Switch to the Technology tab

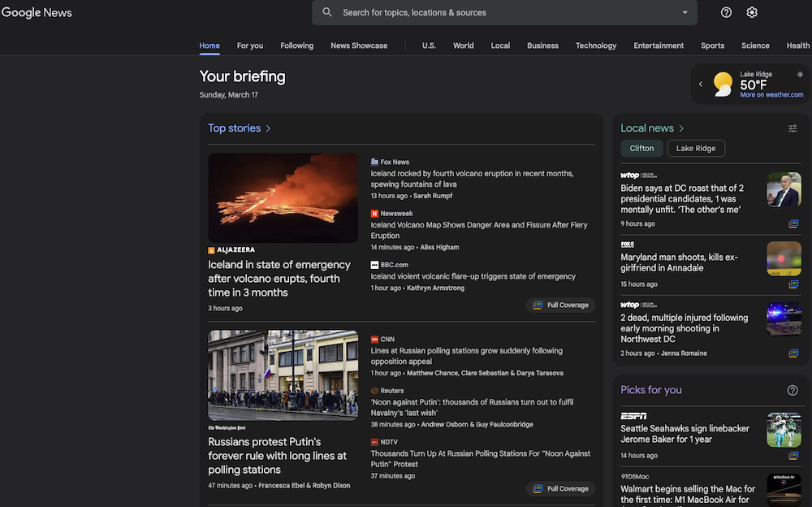(596, 45)
